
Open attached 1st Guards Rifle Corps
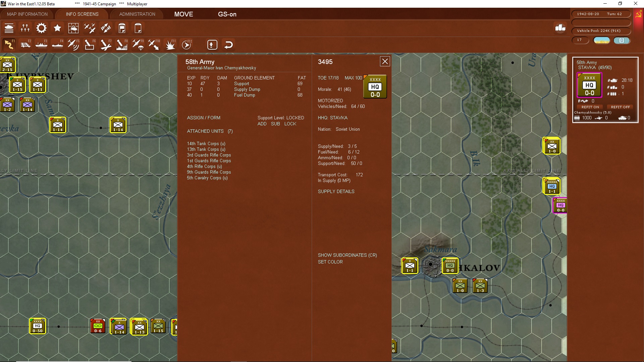point(209,161)
